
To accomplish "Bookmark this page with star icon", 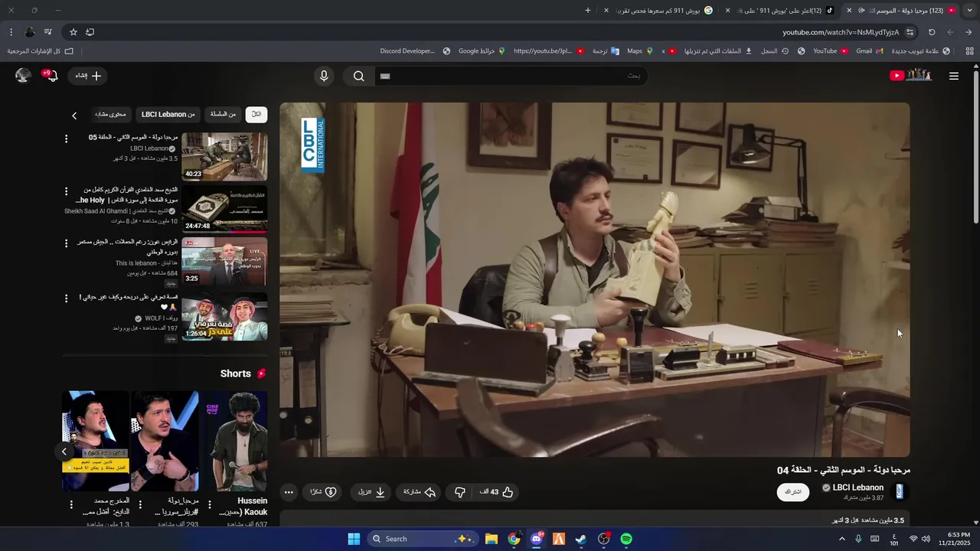I will (73, 32).
